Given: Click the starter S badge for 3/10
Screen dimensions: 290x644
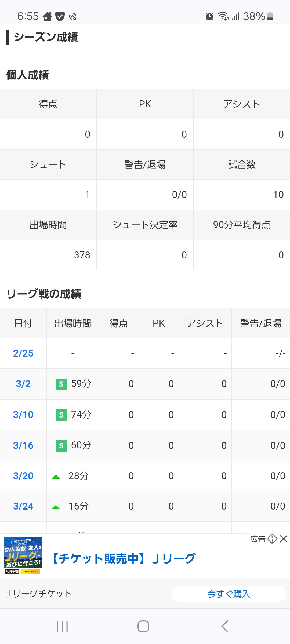Looking at the screenshot, I should pyautogui.click(x=61, y=415).
